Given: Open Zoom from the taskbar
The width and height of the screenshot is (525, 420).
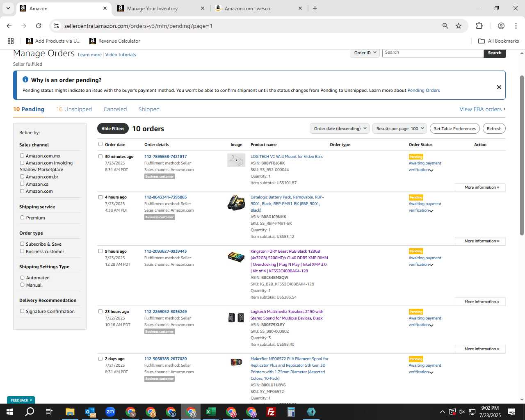Looking at the screenshot, I should click(110, 412).
